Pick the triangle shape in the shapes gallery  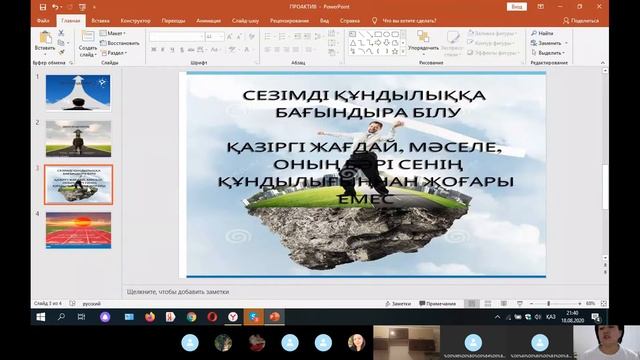coord(352,43)
